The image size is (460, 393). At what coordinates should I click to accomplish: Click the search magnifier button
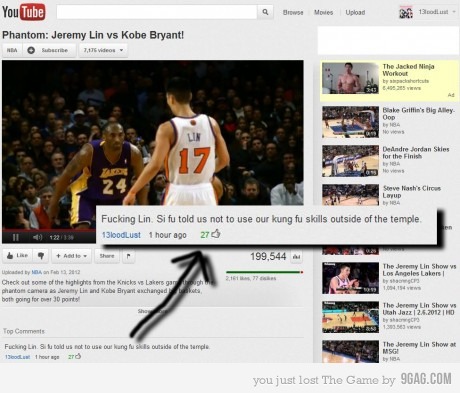(265, 12)
